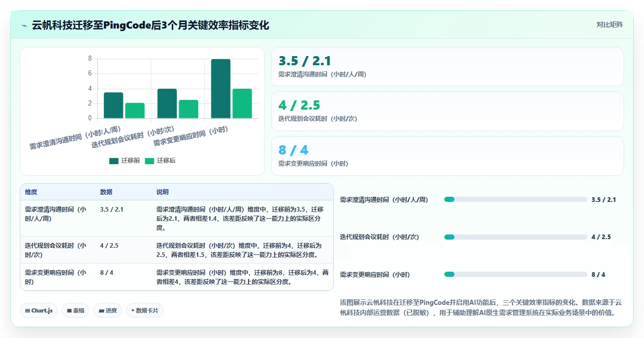Screen dimensions: 644x338
Task: Click table cell value 8 / 4
Action: (106, 273)
